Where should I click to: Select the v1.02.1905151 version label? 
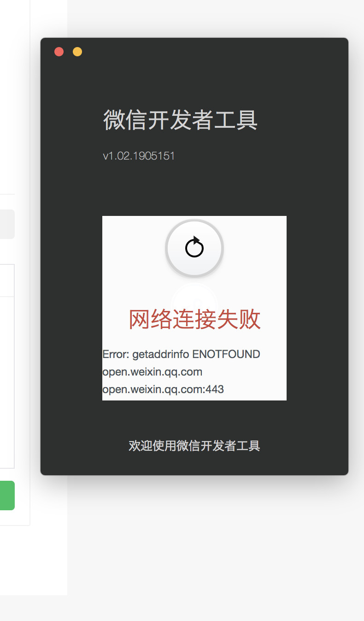(139, 156)
